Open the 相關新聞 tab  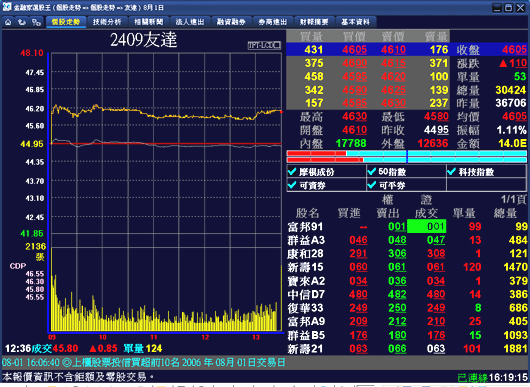coord(148,22)
